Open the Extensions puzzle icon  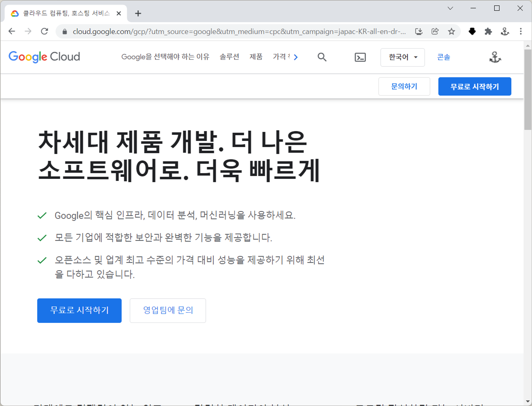pos(488,31)
